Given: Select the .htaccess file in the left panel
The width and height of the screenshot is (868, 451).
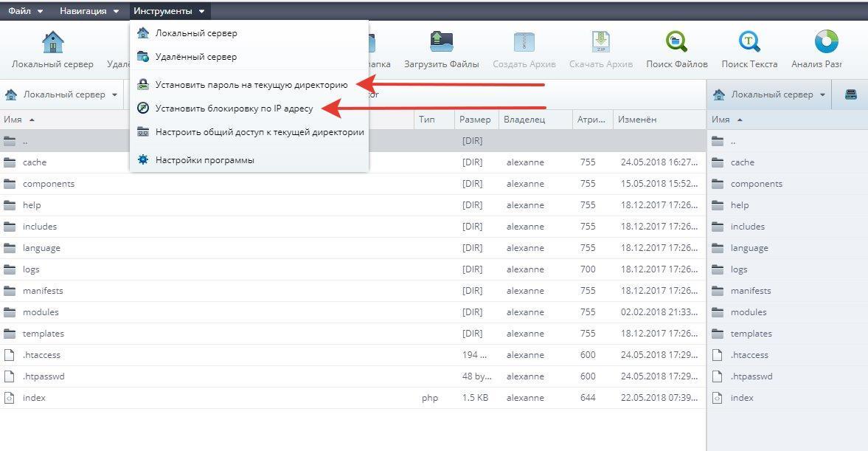Looking at the screenshot, I should pos(353,355).
